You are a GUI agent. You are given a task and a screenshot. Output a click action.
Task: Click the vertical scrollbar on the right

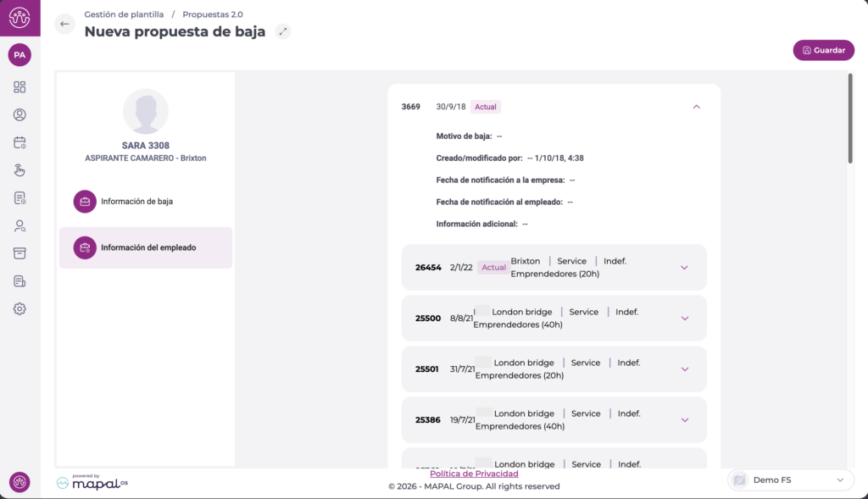click(x=849, y=119)
